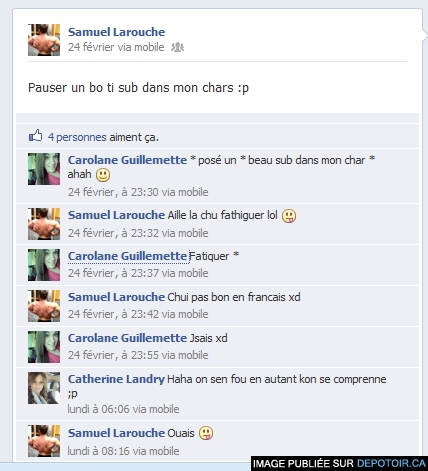The width and height of the screenshot is (428, 471).
Task: Click Samuel Larouche's name on 'Chui pas bon' comment
Action: [116, 297]
